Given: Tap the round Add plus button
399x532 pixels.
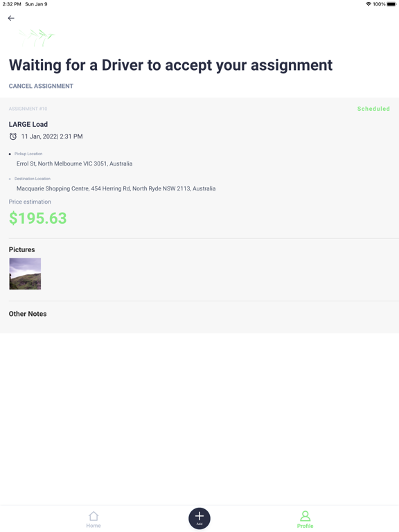Looking at the screenshot, I should pos(199,518).
